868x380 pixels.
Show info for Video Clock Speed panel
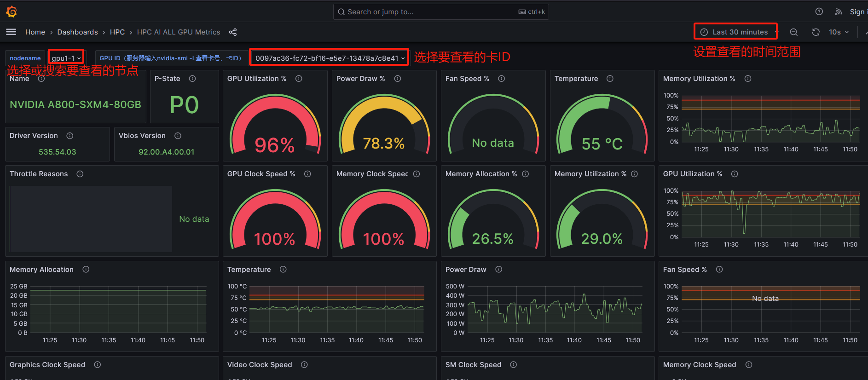(x=304, y=365)
